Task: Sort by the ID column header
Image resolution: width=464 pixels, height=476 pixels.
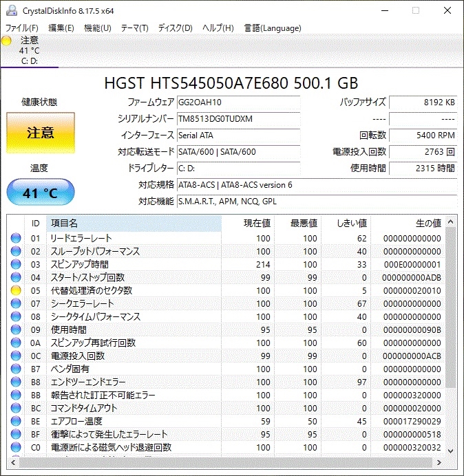Action: click(x=35, y=224)
